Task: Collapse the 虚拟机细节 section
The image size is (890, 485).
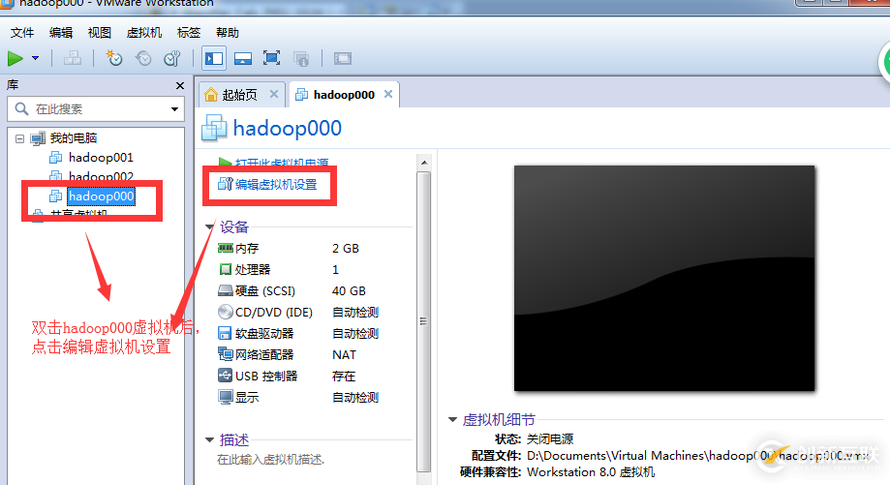Action: 452,420
